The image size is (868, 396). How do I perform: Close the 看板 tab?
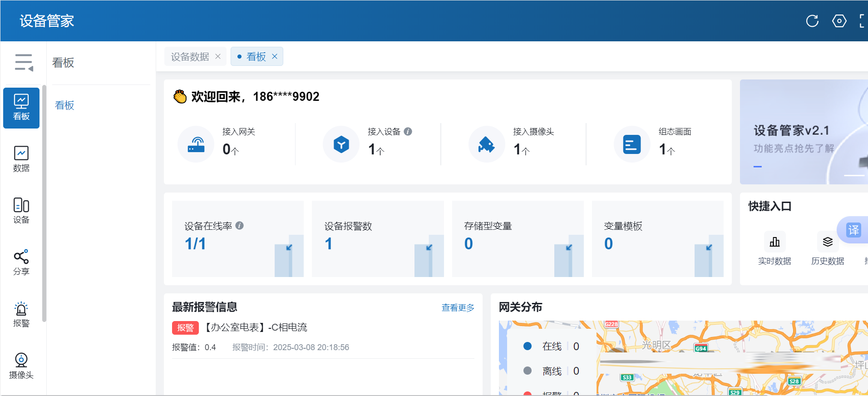pyautogui.click(x=275, y=56)
